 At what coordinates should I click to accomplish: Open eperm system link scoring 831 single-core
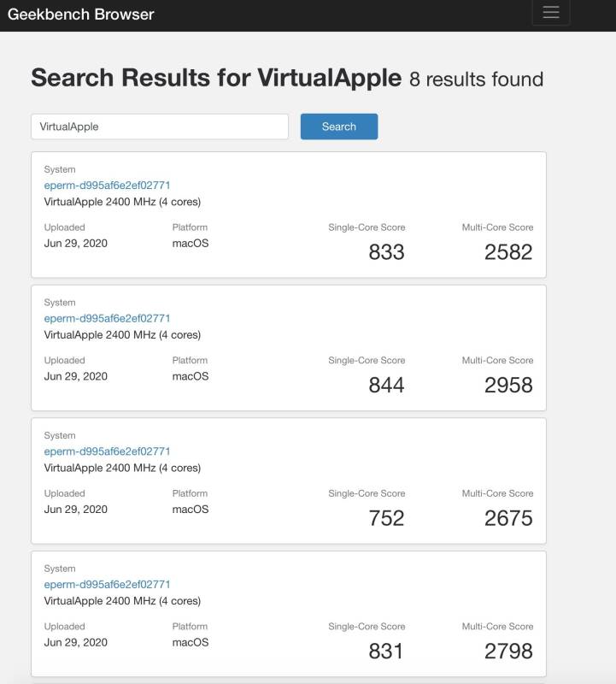pos(107,584)
